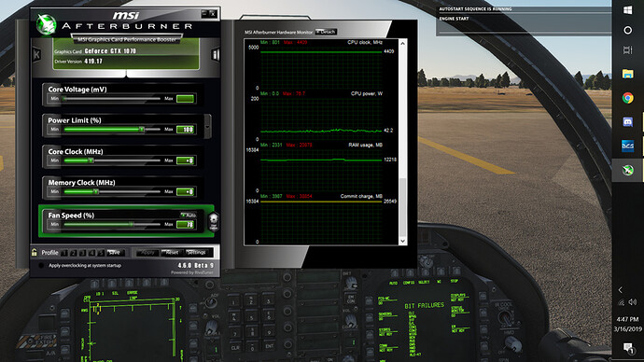Click the Fan Speed value field
The image size is (644, 362).
click(x=185, y=225)
